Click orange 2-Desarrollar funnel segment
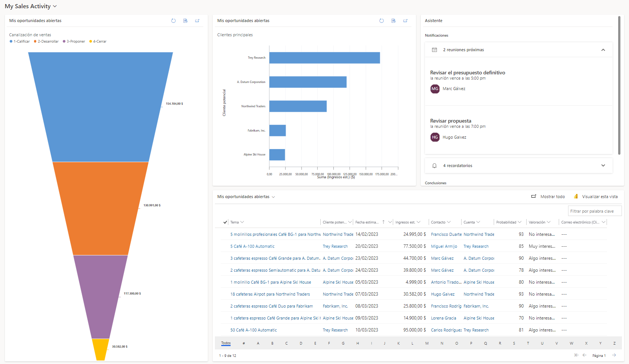This screenshot has width=629, height=364. (101, 209)
